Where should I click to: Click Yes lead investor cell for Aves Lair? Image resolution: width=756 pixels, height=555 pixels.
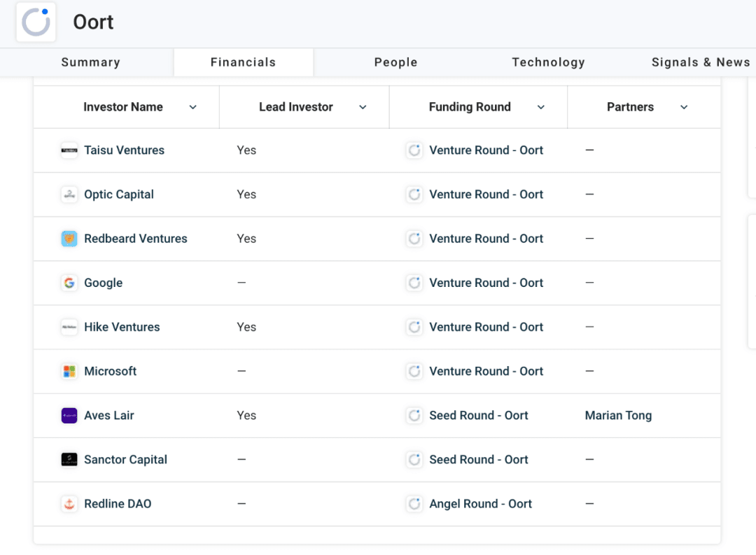click(x=246, y=416)
